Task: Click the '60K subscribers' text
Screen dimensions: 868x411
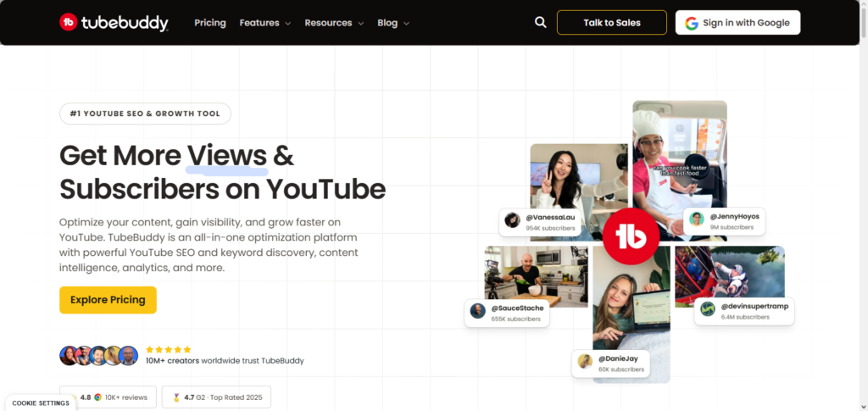Action: pyautogui.click(x=621, y=369)
